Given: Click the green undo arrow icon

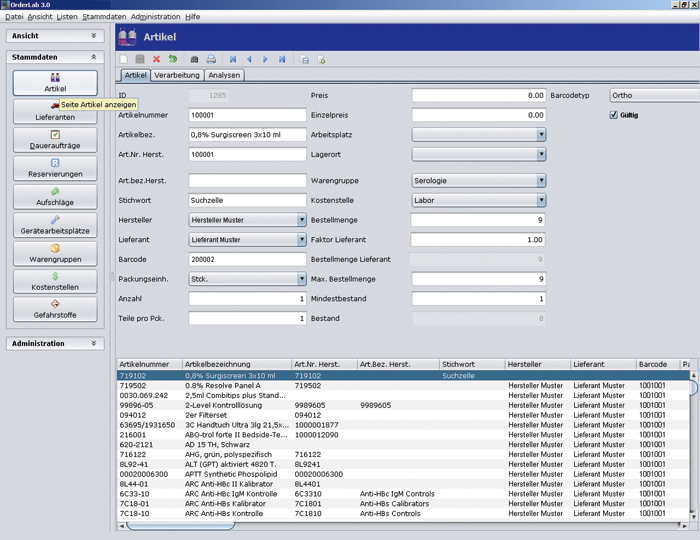Looking at the screenshot, I should [x=172, y=60].
